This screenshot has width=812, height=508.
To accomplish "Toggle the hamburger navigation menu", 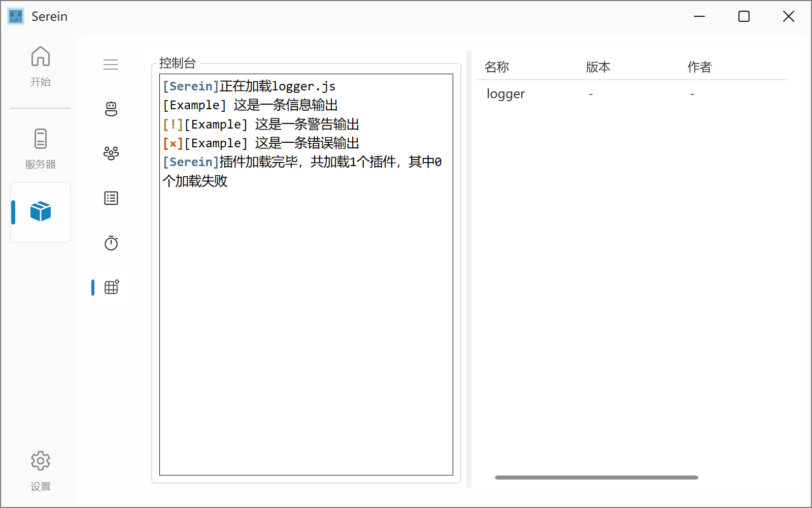I will pos(111,65).
